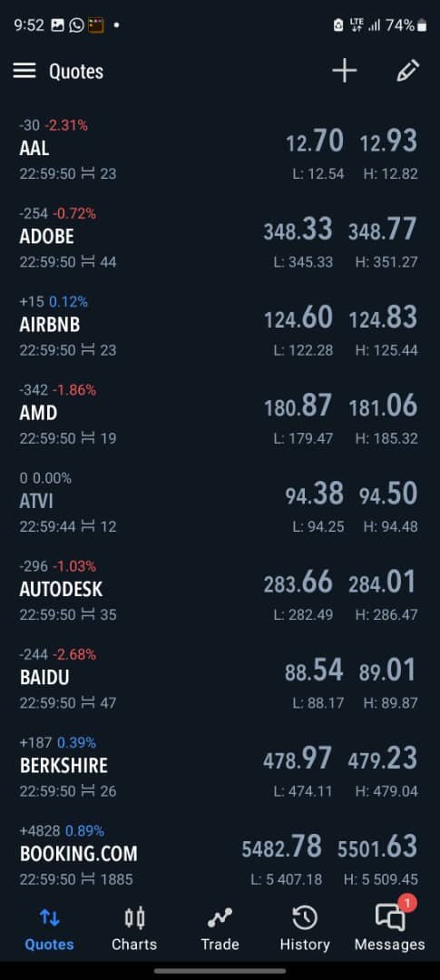
Task: Tap ADOBE ask price 348.77
Action: pos(383,230)
